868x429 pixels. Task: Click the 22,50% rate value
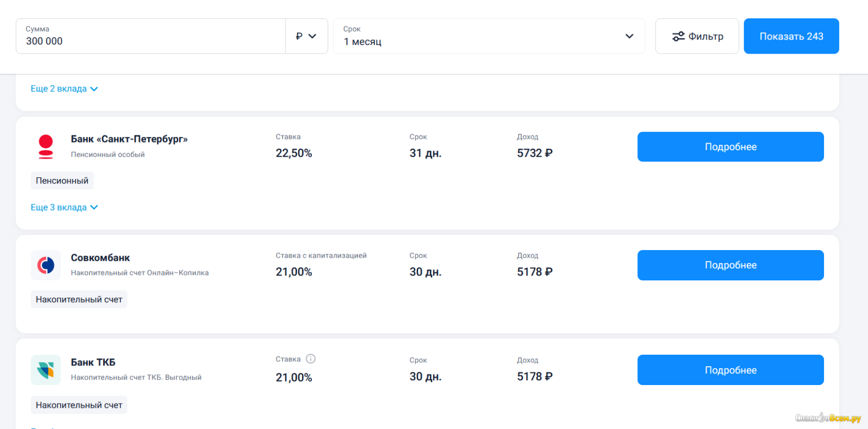point(293,153)
